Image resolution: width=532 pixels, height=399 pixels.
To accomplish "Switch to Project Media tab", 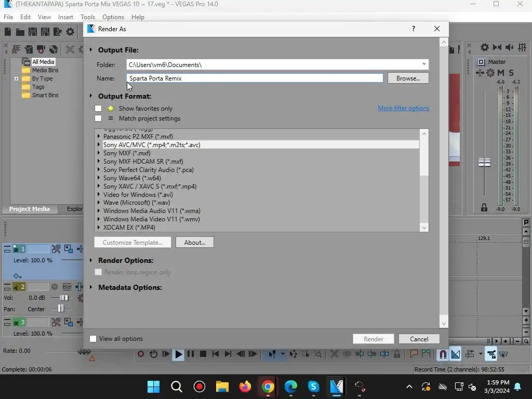I will 29,209.
